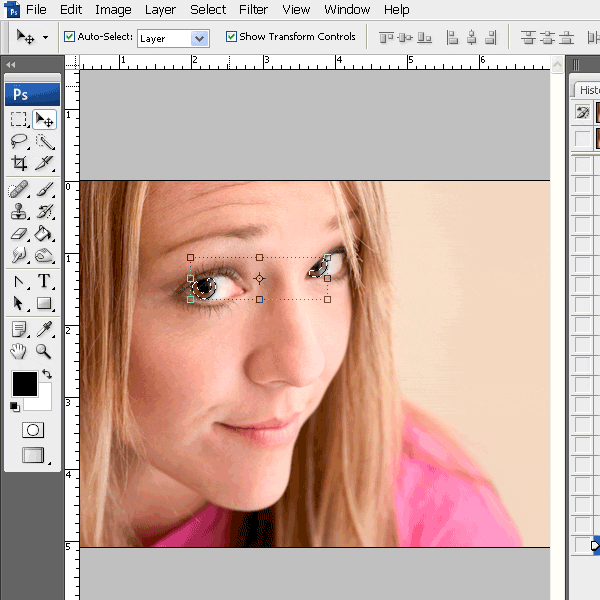Select the Brush tool
The height and width of the screenshot is (600, 600).
coord(44,189)
